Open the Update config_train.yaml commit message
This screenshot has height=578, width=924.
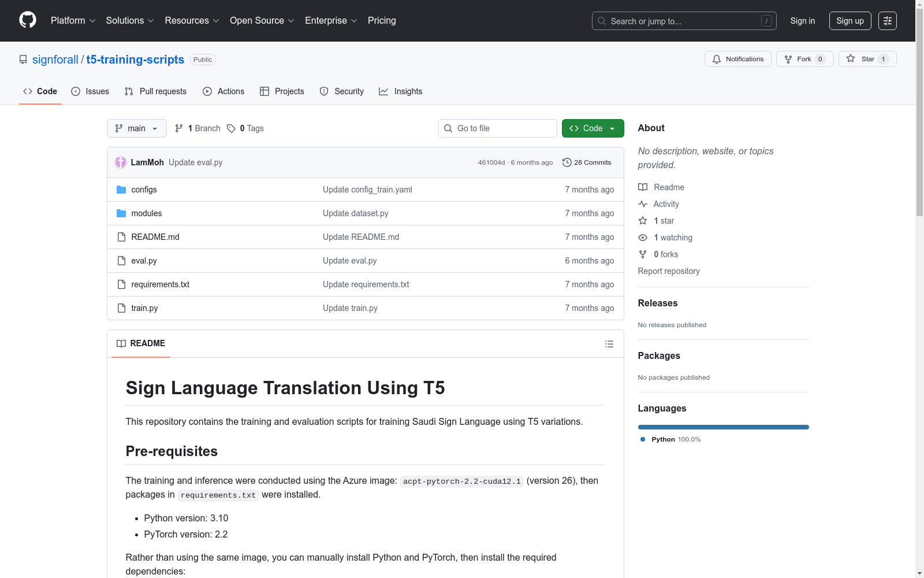[x=367, y=190]
